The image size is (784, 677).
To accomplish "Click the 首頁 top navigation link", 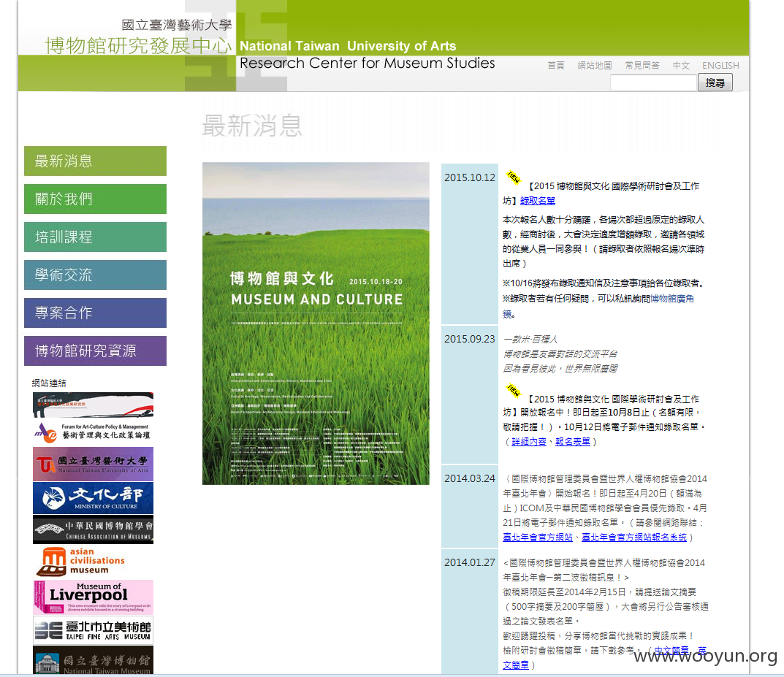I will (x=555, y=66).
